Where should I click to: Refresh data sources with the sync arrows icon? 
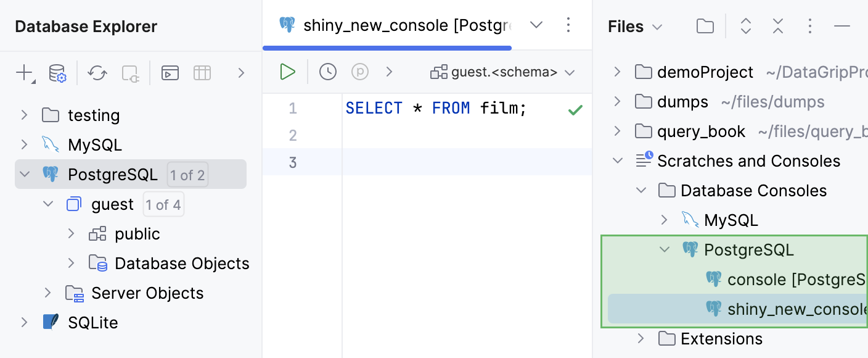point(97,72)
